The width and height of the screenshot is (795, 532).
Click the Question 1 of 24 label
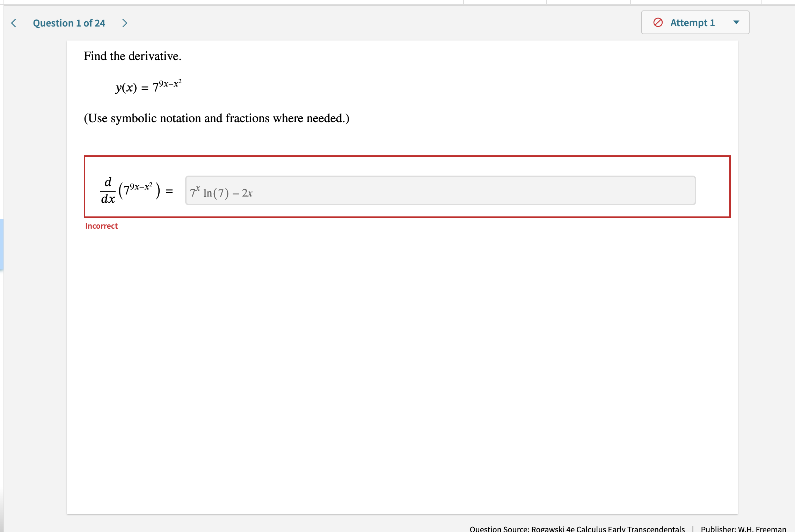[x=68, y=23]
